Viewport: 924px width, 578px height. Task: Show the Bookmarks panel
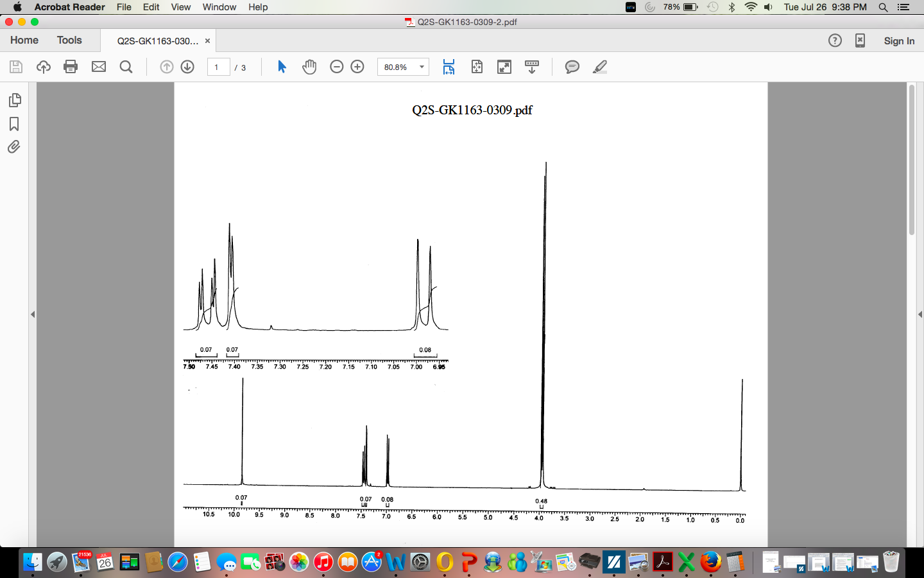pos(14,124)
